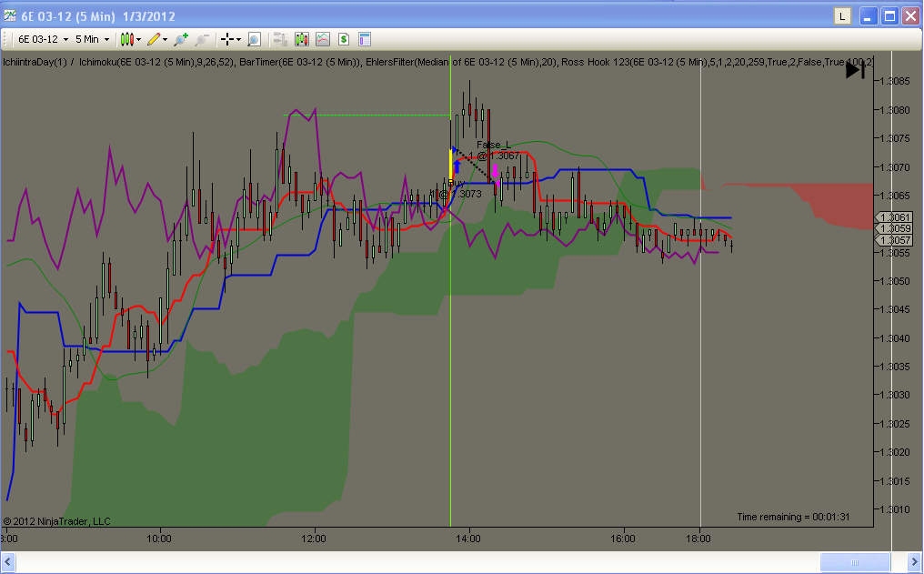Screen dimensions: 924x574
Task: Toggle the chart trader panel icon
Action: click(x=280, y=39)
